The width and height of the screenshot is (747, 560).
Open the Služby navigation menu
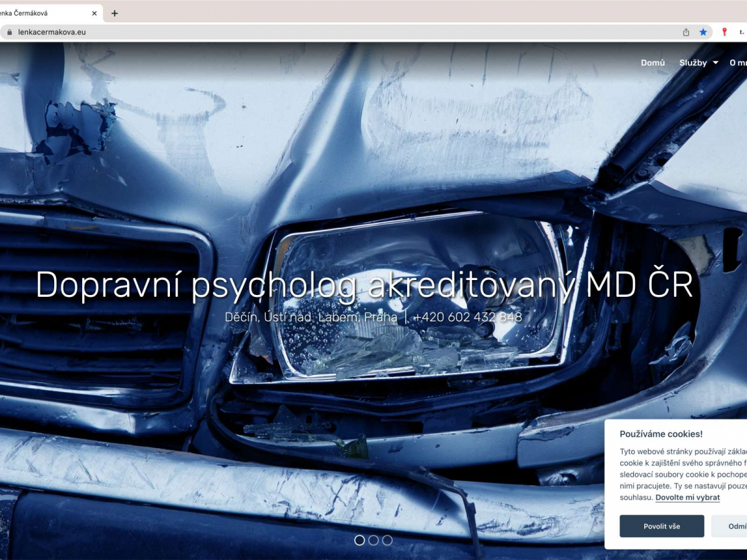[693, 63]
